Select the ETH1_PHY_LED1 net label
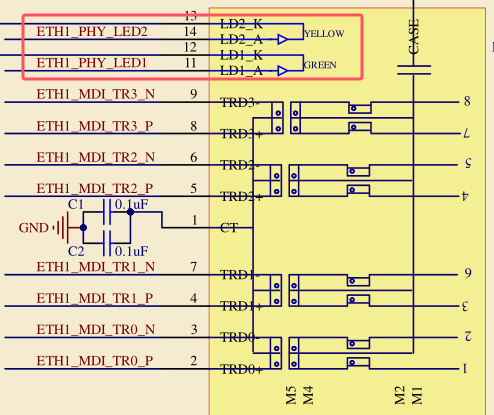 click(x=92, y=63)
